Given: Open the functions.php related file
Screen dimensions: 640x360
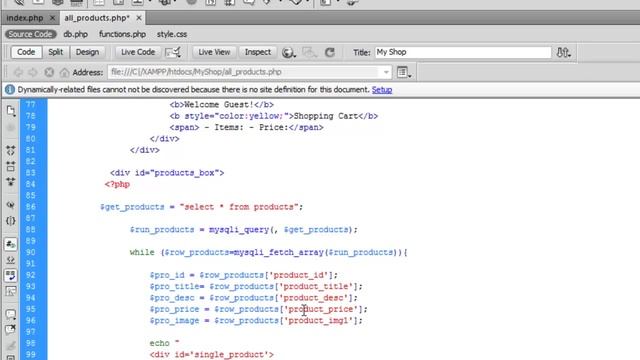Looking at the screenshot, I should pyautogui.click(x=122, y=34).
